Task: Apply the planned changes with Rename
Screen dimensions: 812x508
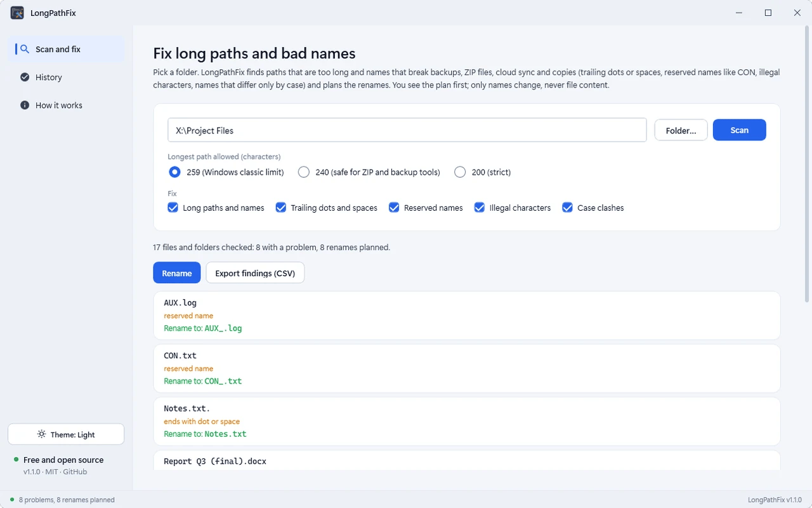Action: (177, 273)
